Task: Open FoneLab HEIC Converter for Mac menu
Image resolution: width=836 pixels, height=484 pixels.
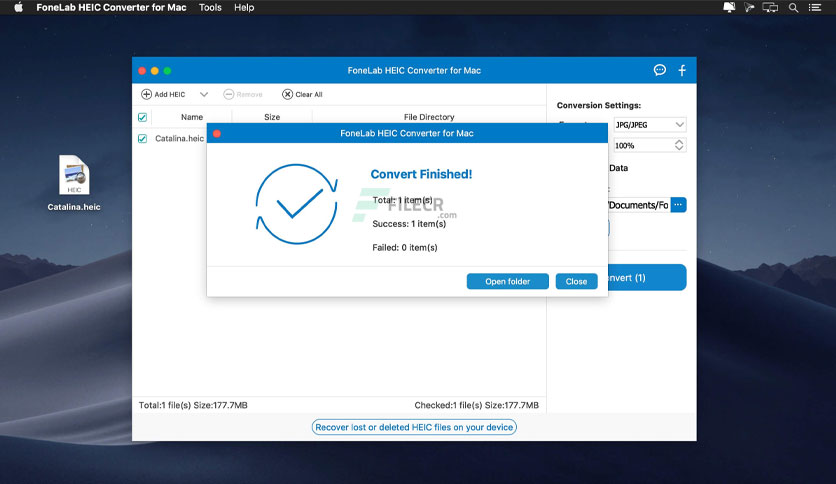Action: [111, 7]
